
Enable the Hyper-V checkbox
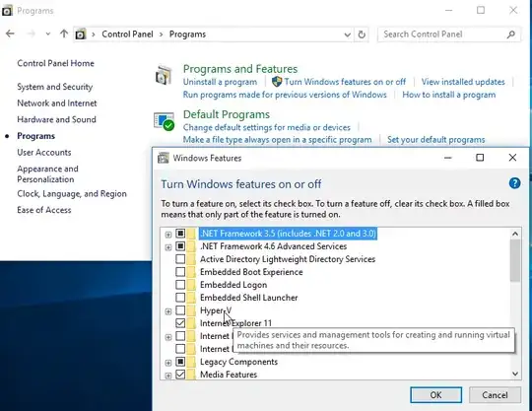coord(180,310)
